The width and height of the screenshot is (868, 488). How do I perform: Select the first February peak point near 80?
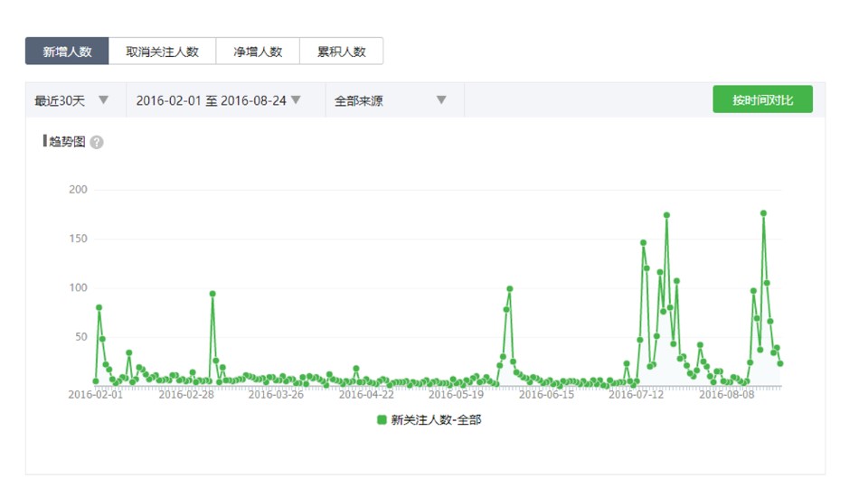point(99,308)
